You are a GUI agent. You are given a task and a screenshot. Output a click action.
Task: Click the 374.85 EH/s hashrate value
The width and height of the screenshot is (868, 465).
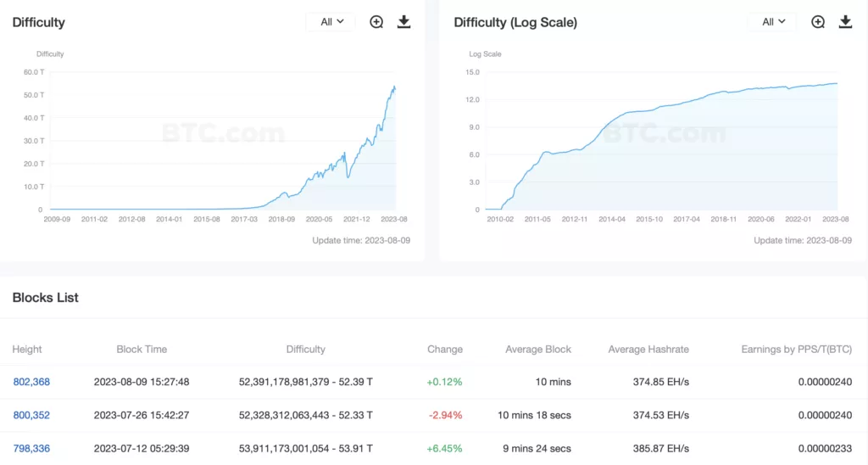(661, 382)
